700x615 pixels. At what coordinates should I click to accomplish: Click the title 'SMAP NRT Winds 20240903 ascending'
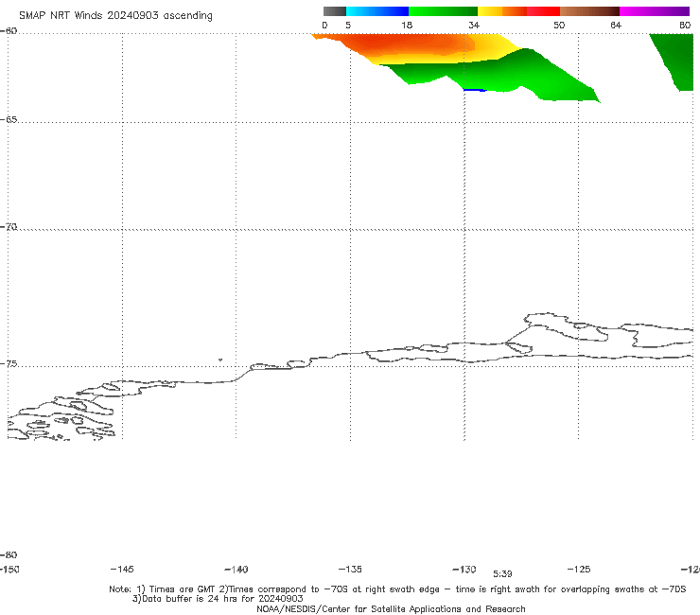(x=115, y=15)
